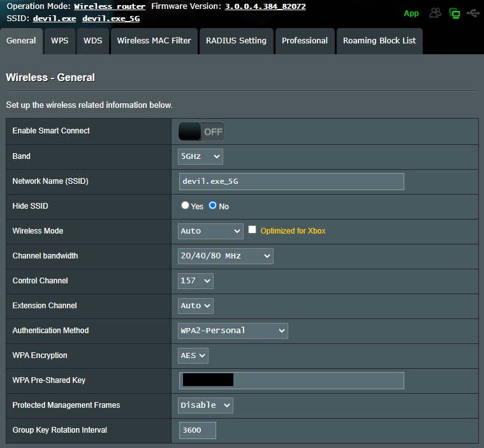
Task: Open the network clients status icon
Action: pyautogui.click(x=454, y=13)
